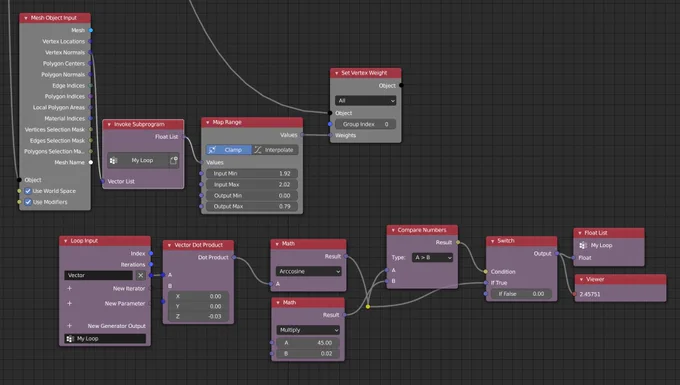
Task: Click the Output Min value field
Action: coord(252,196)
